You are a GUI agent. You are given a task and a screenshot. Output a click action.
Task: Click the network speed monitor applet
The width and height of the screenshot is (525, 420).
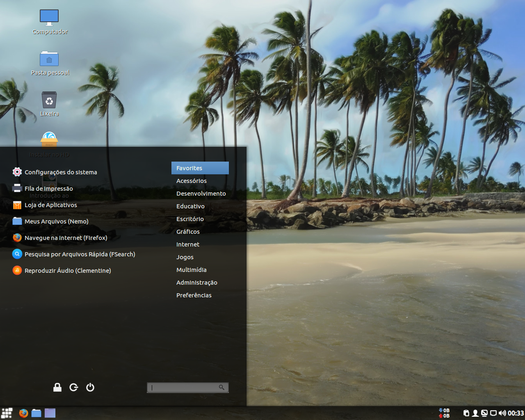pyautogui.click(x=444, y=413)
